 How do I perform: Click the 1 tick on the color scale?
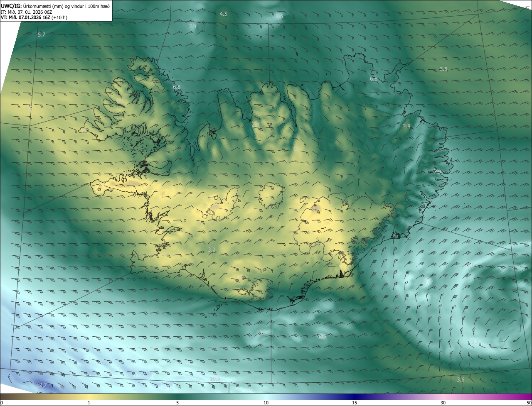(x=89, y=403)
